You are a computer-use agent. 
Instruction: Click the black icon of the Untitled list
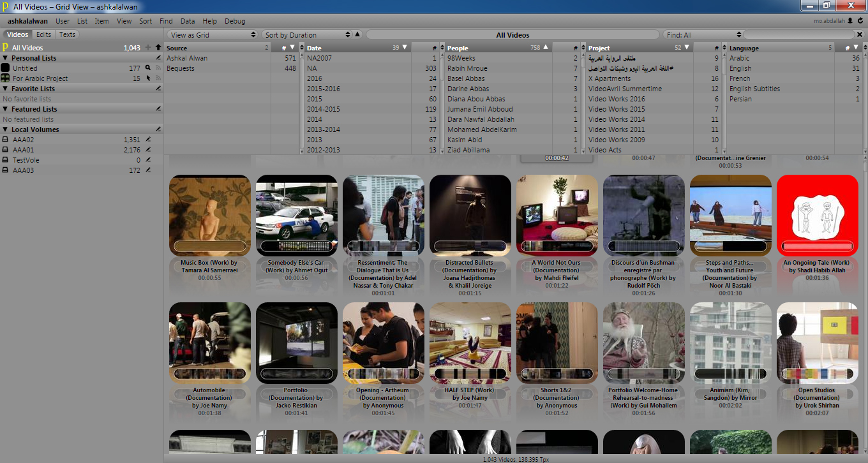pyautogui.click(x=5, y=68)
